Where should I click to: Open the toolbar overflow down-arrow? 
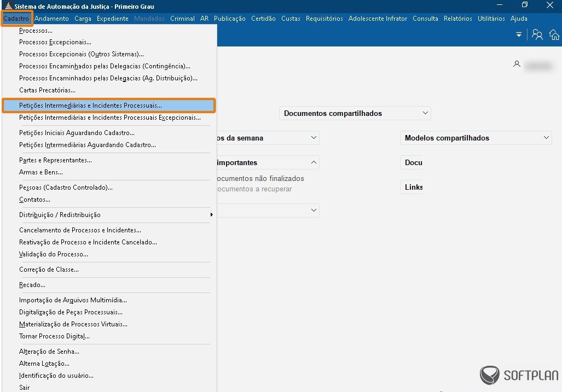pyautogui.click(x=519, y=35)
